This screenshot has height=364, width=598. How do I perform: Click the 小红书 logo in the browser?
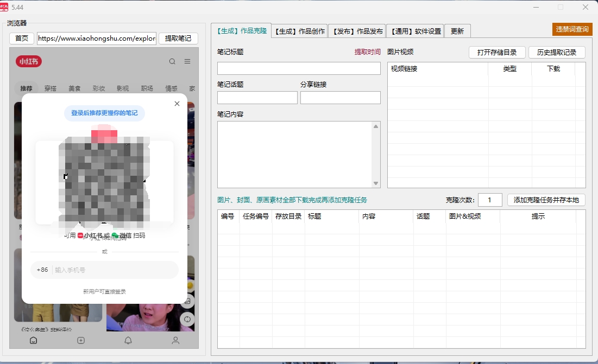pyautogui.click(x=29, y=61)
